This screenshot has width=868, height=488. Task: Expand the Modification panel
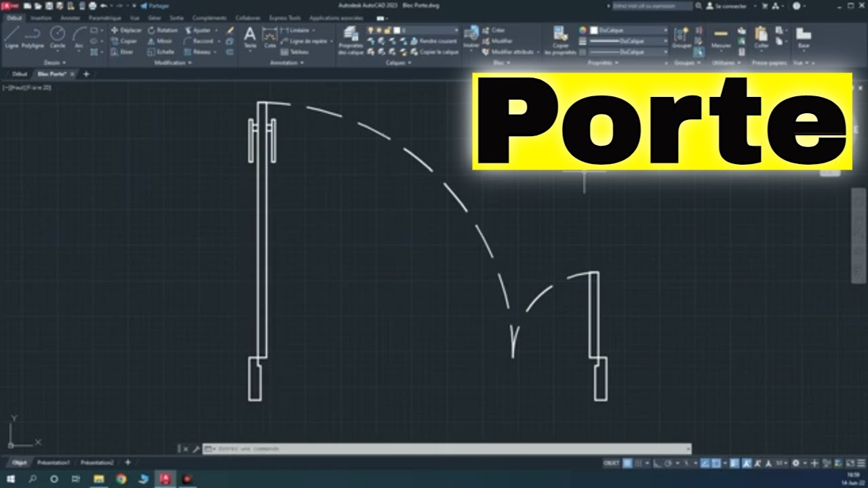pos(173,62)
